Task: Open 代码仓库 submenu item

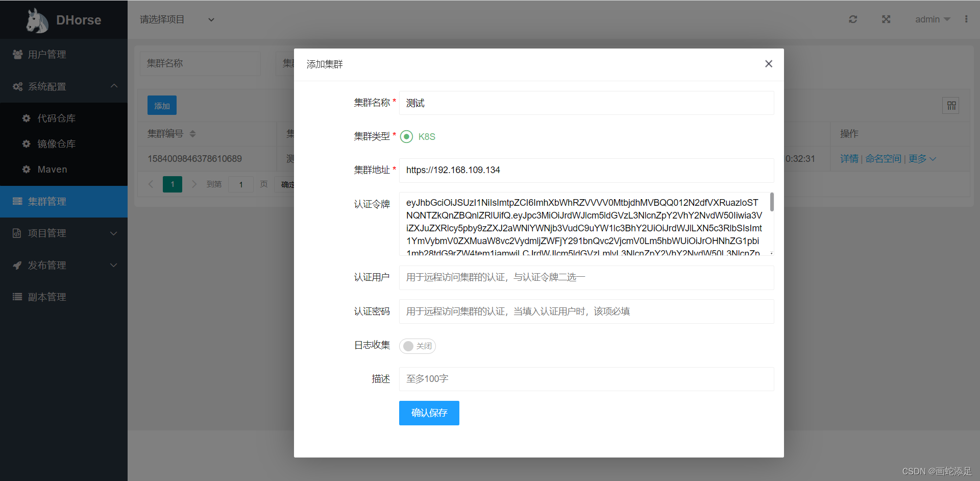Action: 64,118
